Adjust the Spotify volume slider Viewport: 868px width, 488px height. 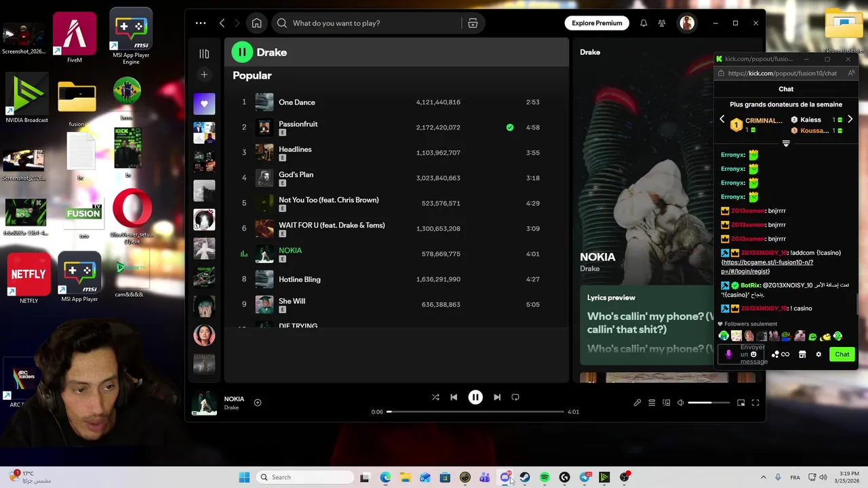709,403
